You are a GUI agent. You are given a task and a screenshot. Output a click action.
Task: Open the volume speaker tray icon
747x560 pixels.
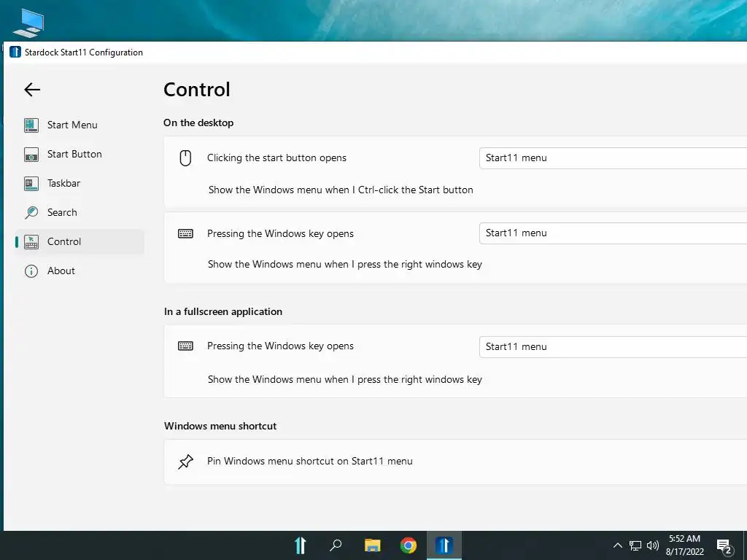tap(653, 545)
